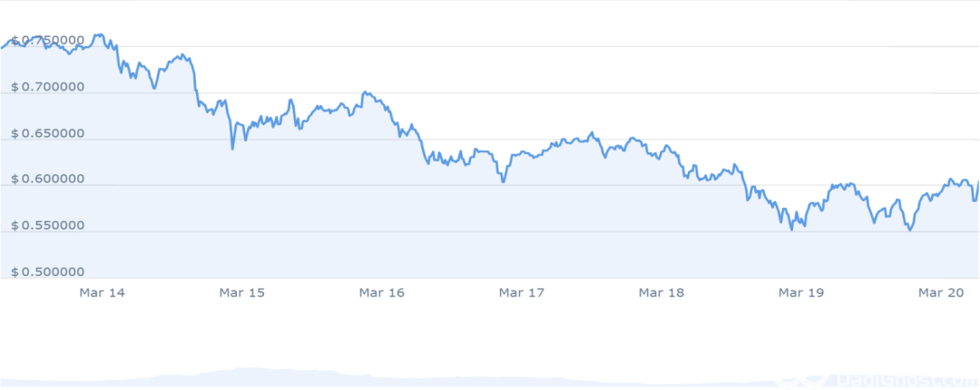Click the Mar 19 date label
The image size is (980, 390).
(801, 293)
